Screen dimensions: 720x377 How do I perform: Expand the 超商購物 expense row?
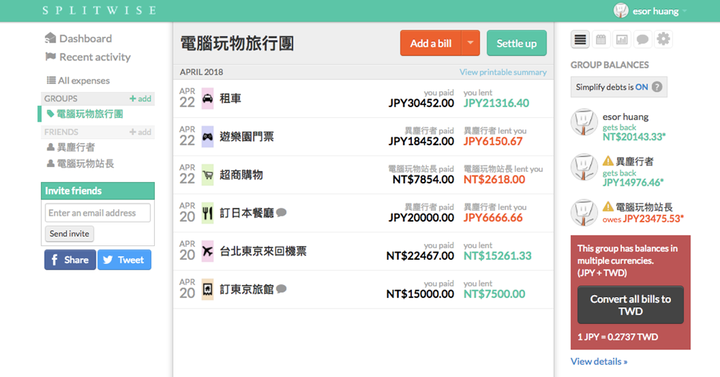click(363, 175)
